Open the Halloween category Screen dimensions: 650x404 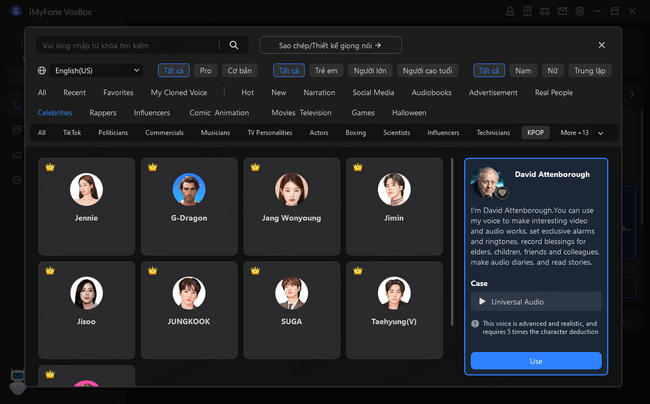[409, 113]
